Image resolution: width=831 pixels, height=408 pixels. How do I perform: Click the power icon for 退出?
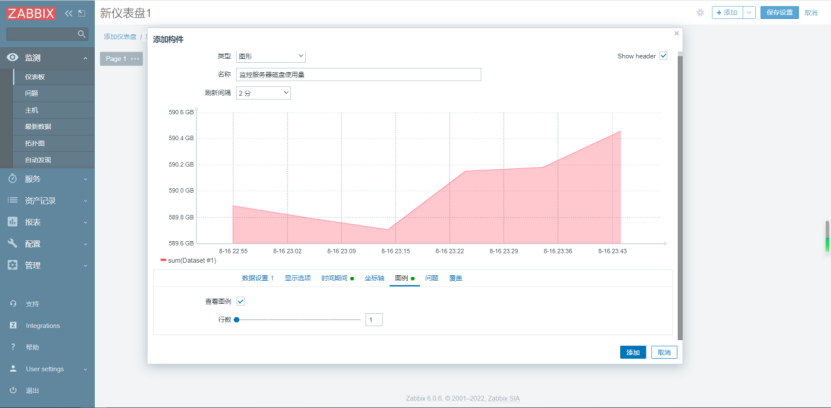[13, 391]
